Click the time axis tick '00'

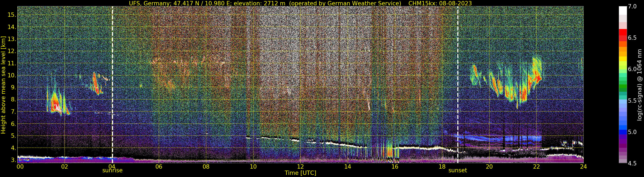pyautogui.click(x=20, y=166)
